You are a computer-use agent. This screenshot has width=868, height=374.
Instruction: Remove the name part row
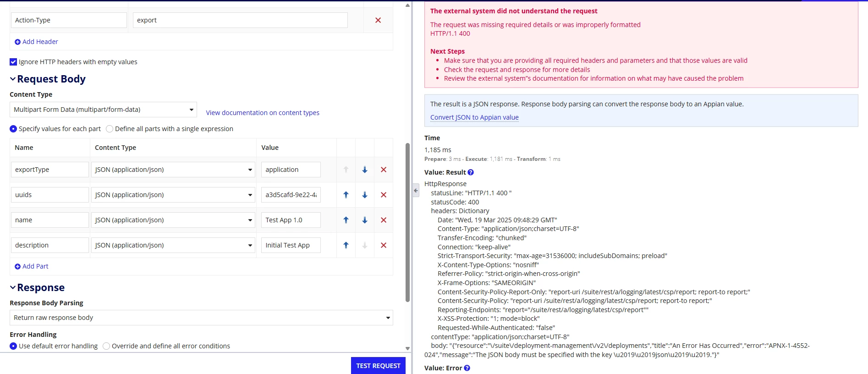click(384, 220)
